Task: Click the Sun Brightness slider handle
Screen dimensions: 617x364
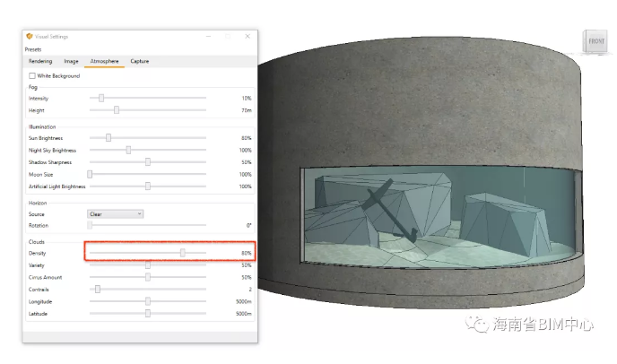Action: coord(109,138)
